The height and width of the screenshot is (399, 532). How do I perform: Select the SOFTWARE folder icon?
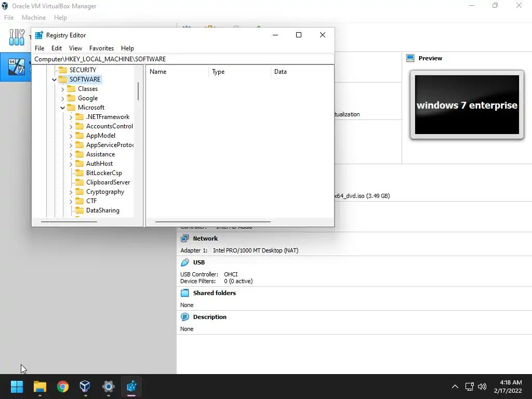[63, 79]
